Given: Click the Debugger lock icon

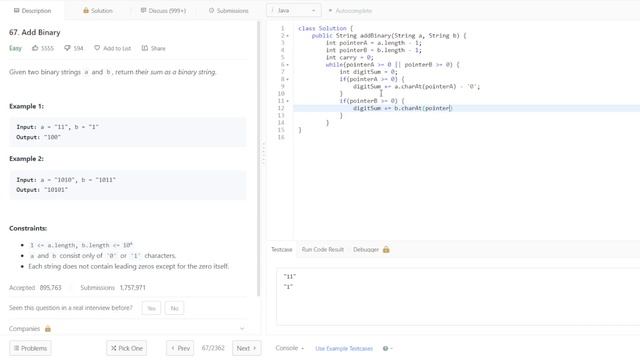Looking at the screenshot, I should coord(386,249).
